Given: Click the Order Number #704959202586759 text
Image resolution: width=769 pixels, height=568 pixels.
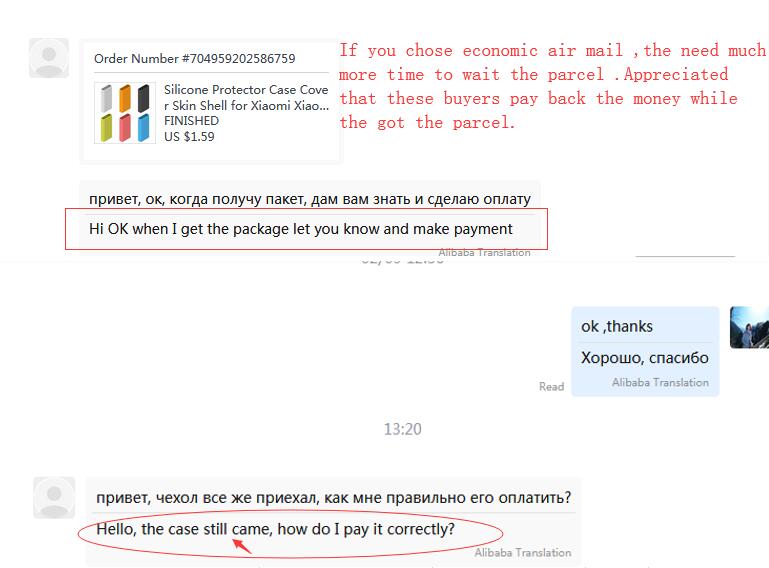Looking at the screenshot, I should coord(195,58).
